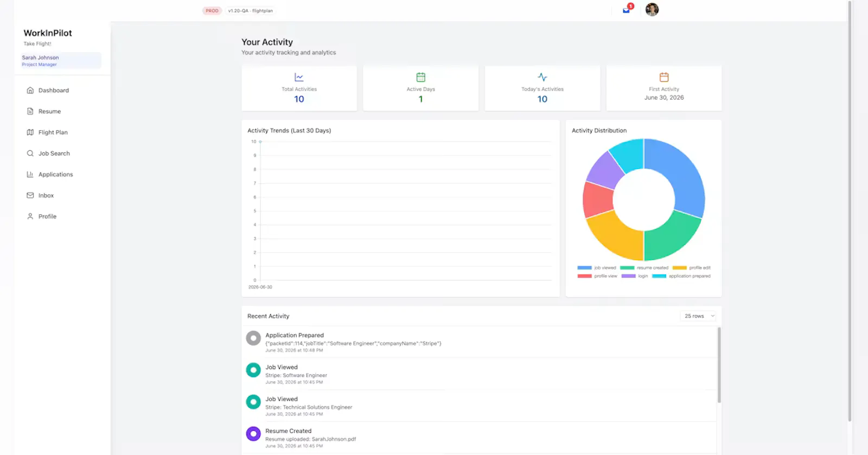Click the page vertical scrollbar
This screenshot has height=455, width=868.
[x=850, y=210]
